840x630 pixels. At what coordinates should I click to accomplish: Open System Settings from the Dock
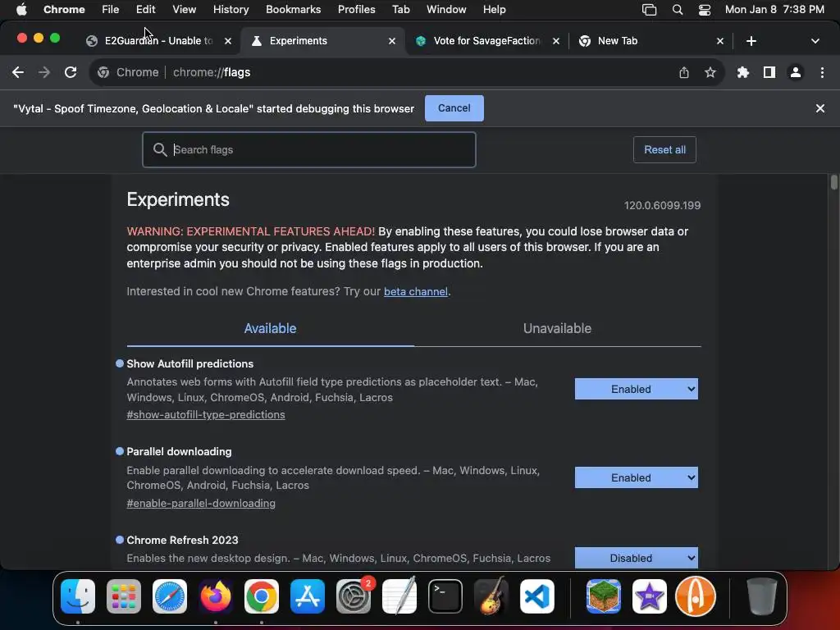coord(354,596)
